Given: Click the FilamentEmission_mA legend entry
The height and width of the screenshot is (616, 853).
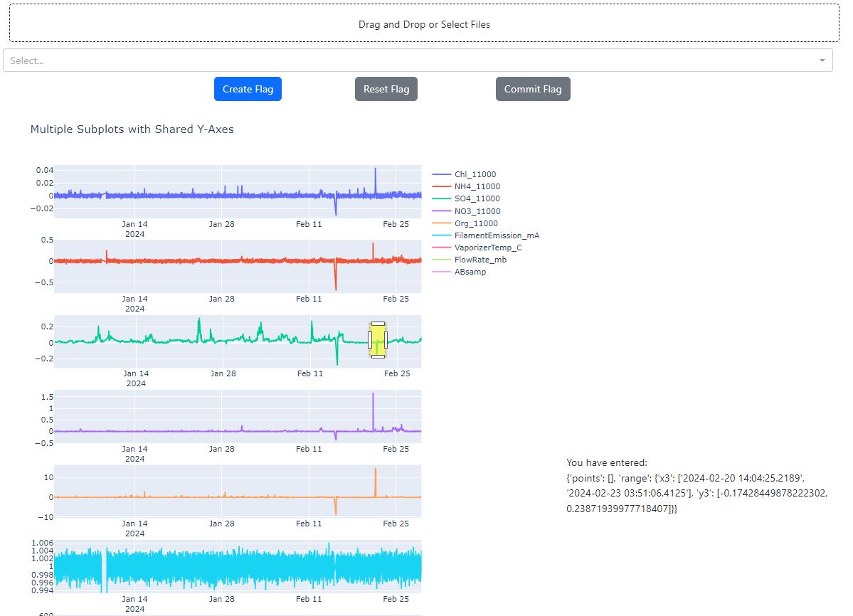Looking at the screenshot, I should click(497, 235).
